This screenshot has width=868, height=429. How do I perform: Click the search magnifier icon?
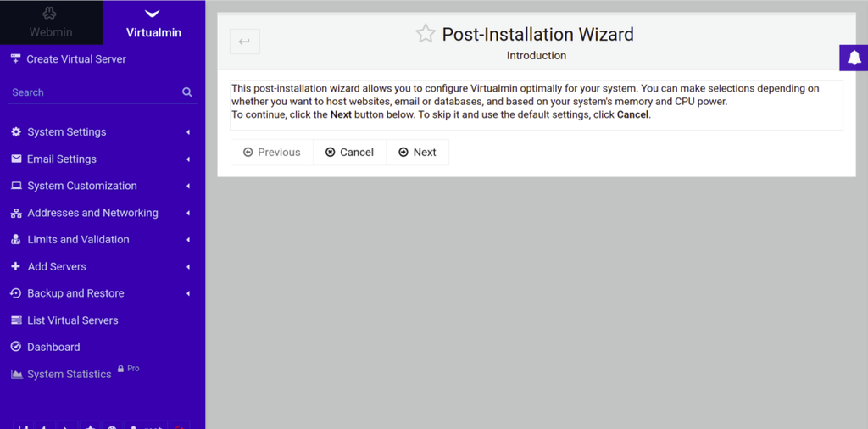[x=187, y=92]
